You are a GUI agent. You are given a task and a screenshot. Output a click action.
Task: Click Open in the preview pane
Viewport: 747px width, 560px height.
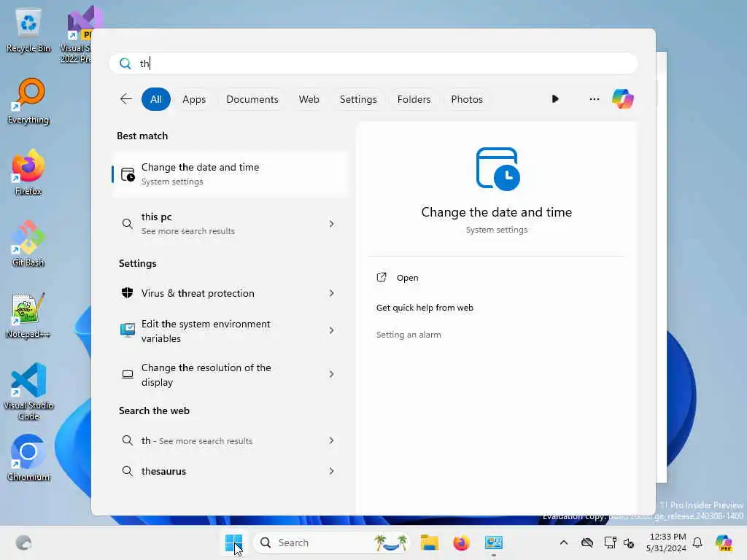click(x=407, y=278)
